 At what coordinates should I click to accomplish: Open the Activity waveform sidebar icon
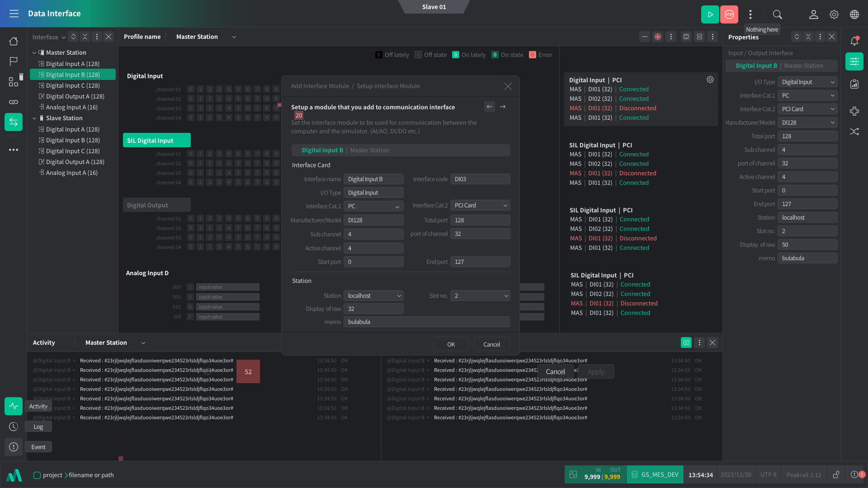click(14, 406)
